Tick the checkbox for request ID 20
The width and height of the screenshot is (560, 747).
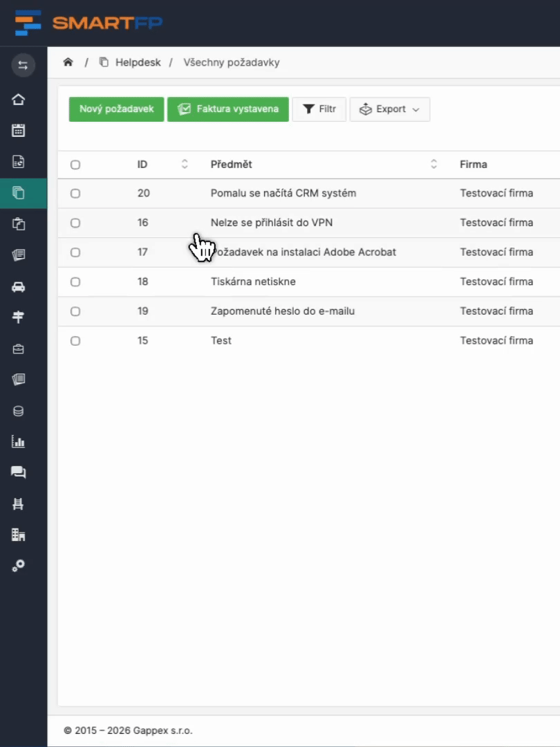[75, 194]
